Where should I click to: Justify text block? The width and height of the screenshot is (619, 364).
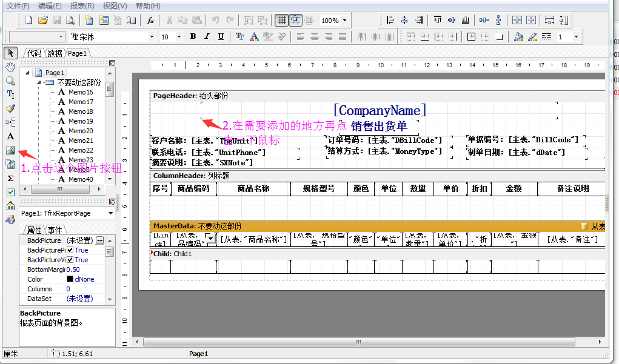point(343,36)
